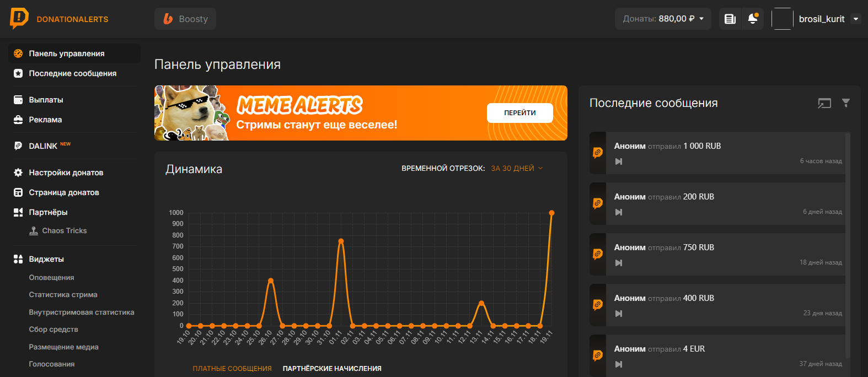
Task: Click the 13.11 chart peak at 200
Action: (x=481, y=303)
